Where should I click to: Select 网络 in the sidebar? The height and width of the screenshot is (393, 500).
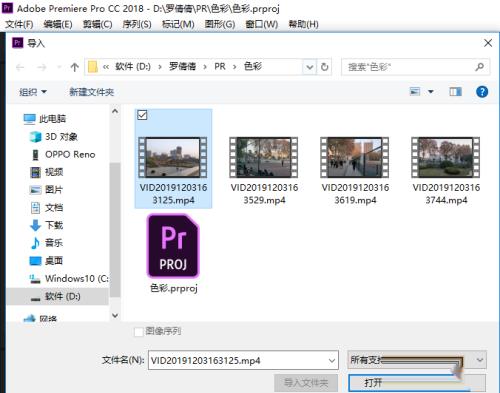click(41, 319)
